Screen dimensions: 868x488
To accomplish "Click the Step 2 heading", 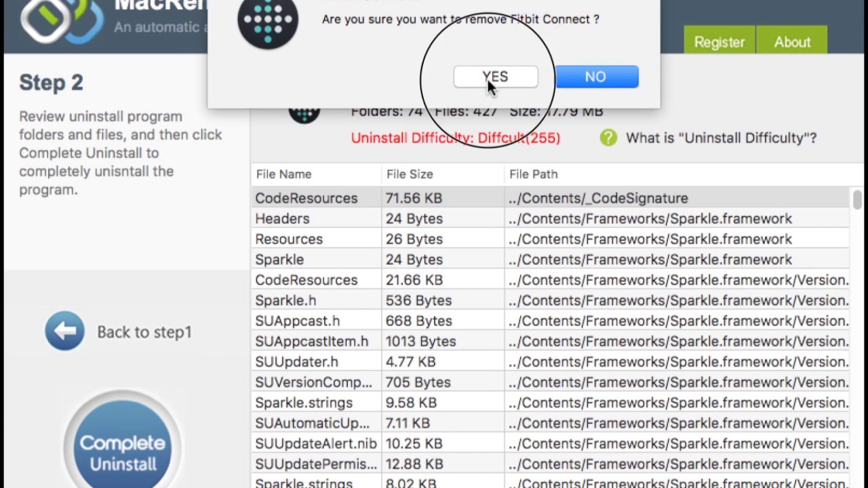I will [x=51, y=82].
